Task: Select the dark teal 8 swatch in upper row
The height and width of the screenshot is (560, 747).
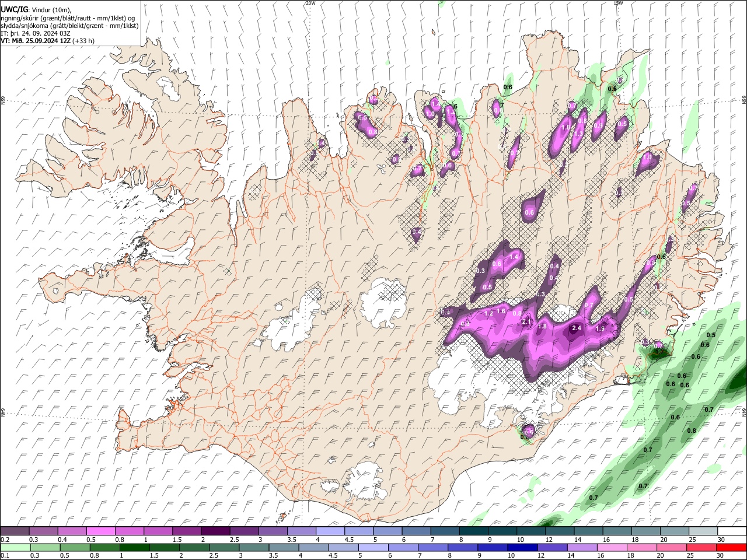Action: point(473,531)
